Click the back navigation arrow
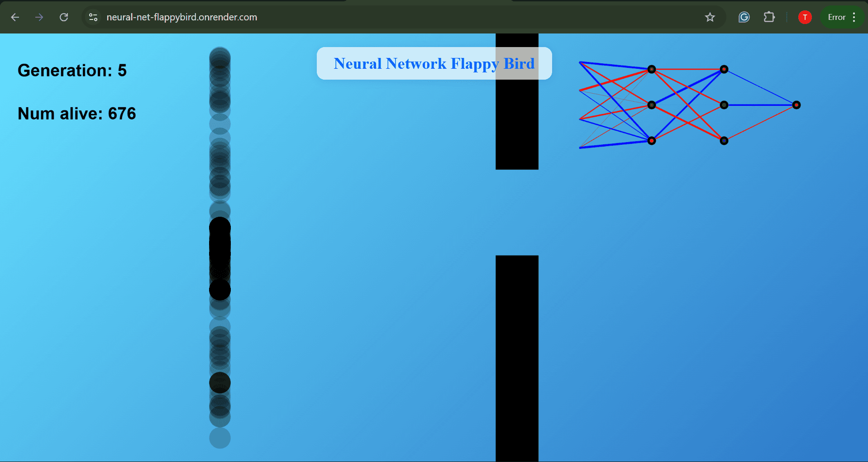Image resolution: width=868 pixels, height=462 pixels. (15, 17)
